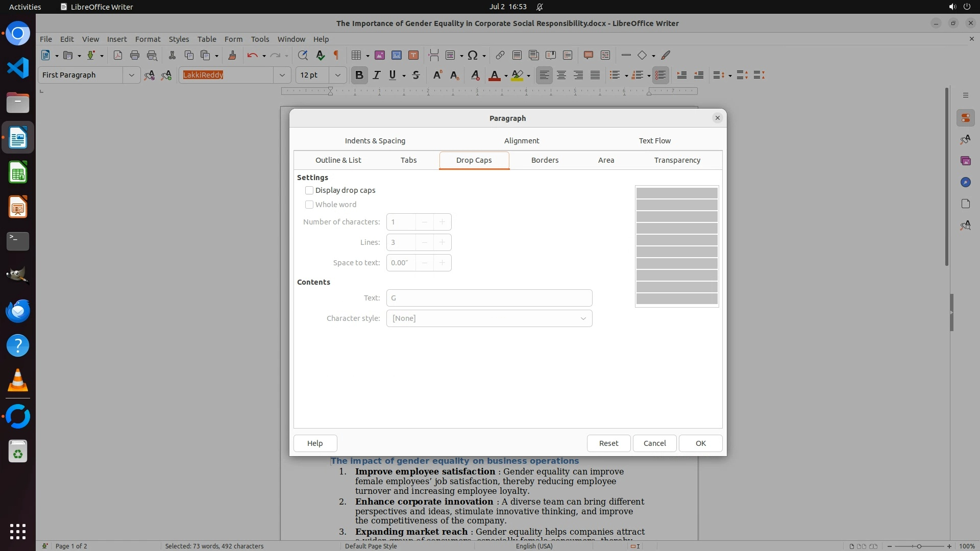Open the font size dropdown arrow
The height and width of the screenshot is (551, 980).
coord(337,75)
